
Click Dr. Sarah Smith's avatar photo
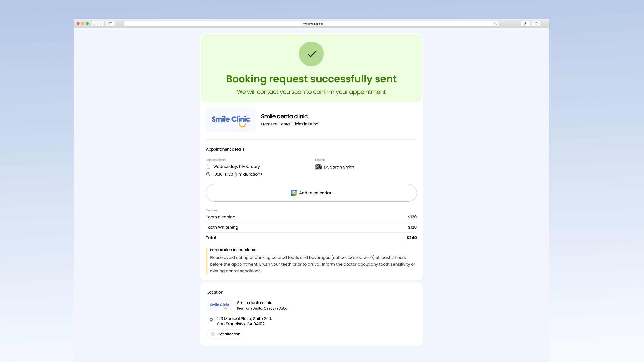coord(318,167)
